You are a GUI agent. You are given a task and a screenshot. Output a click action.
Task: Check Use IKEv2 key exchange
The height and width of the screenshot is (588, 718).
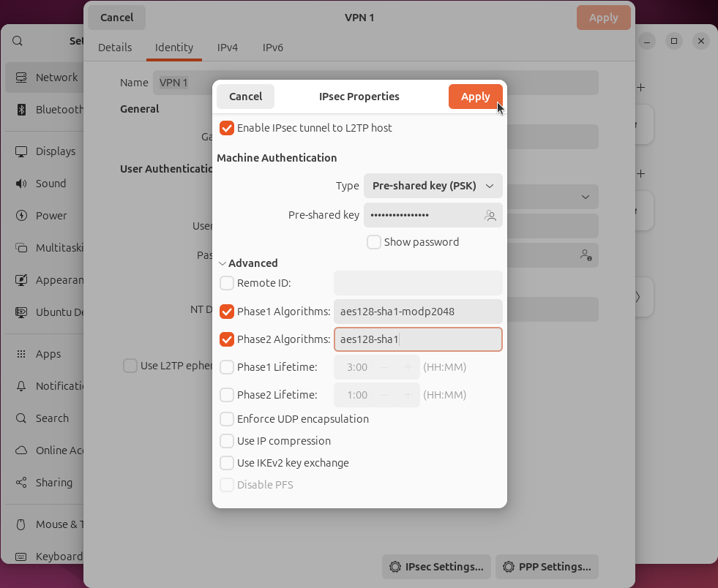pos(227,463)
